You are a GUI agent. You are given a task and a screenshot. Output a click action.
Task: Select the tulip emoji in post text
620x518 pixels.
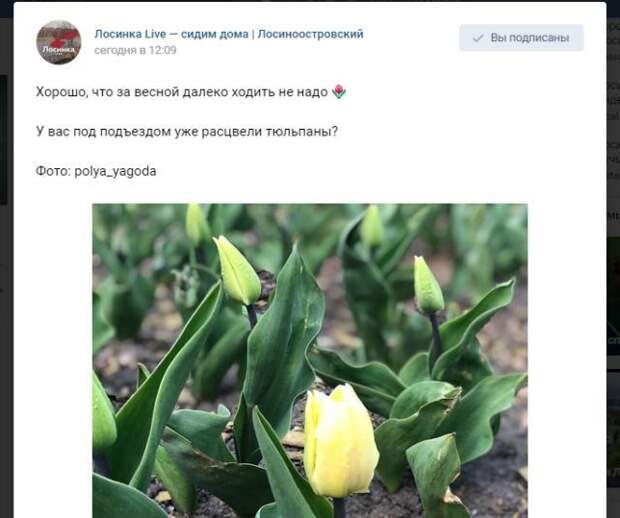[339, 92]
